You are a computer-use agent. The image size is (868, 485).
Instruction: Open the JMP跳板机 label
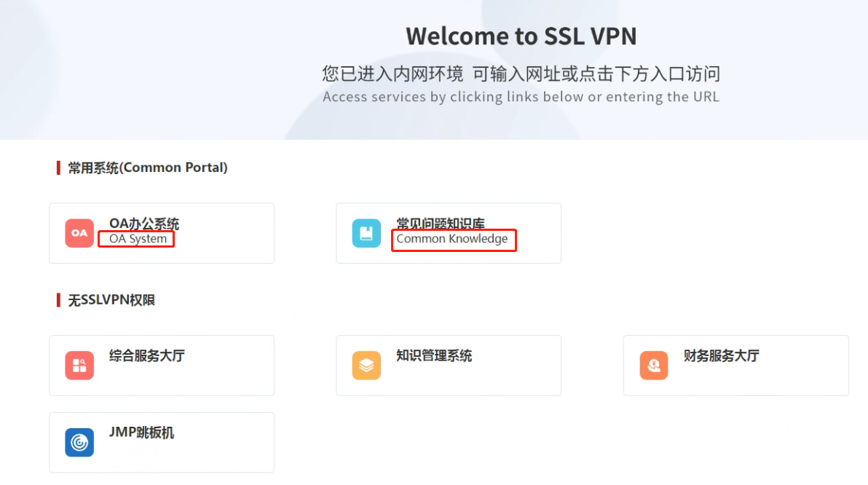(x=142, y=433)
